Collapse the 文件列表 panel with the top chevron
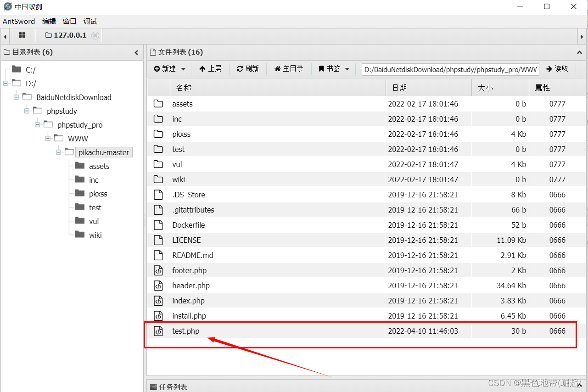The width and height of the screenshot is (588, 392). pyautogui.click(x=580, y=52)
